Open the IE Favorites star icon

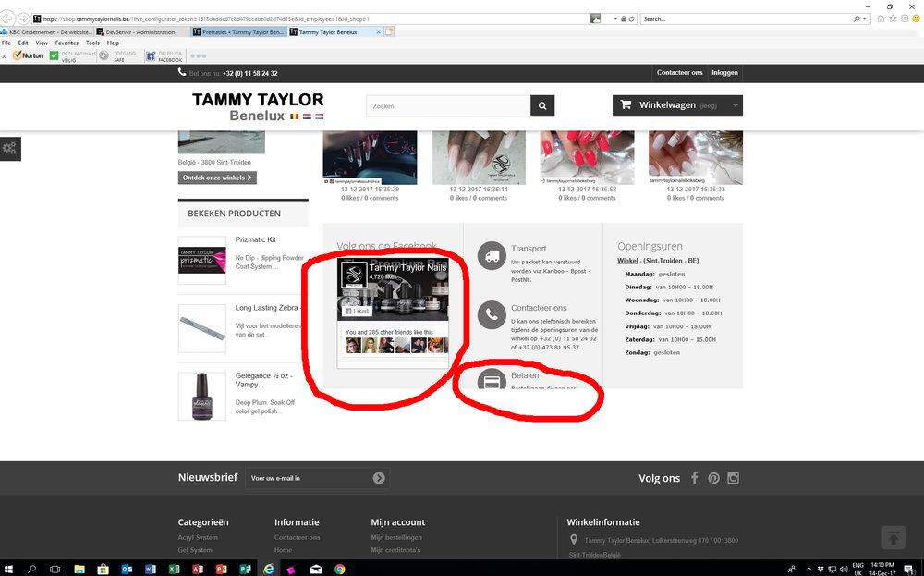click(x=893, y=18)
